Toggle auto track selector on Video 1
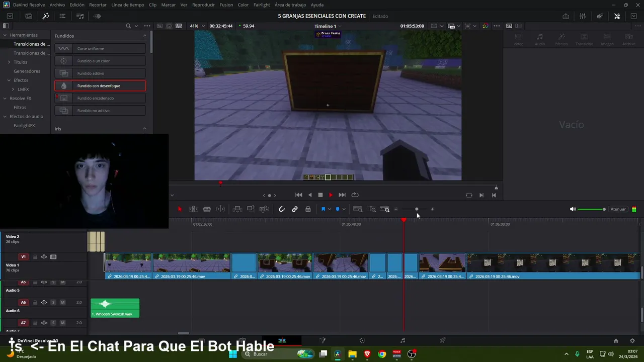Image resolution: width=644 pixels, height=362 pixels. (44, 257)
